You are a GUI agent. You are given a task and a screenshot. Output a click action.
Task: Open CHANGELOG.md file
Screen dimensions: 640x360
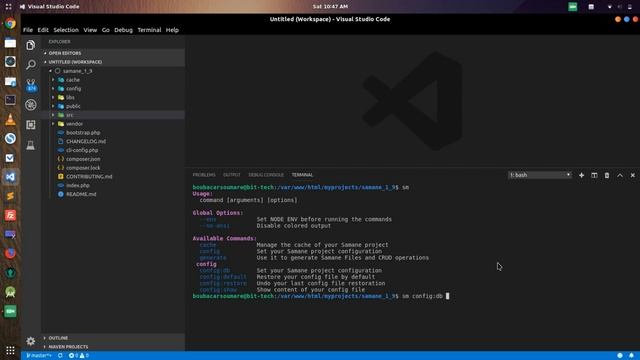pyautogui.click(x=86, y=141)
